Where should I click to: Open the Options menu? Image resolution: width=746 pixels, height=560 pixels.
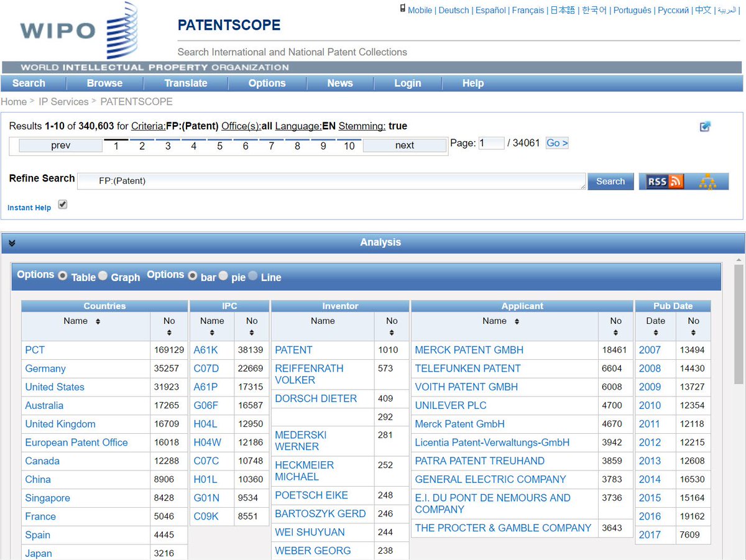click(267, 83)
